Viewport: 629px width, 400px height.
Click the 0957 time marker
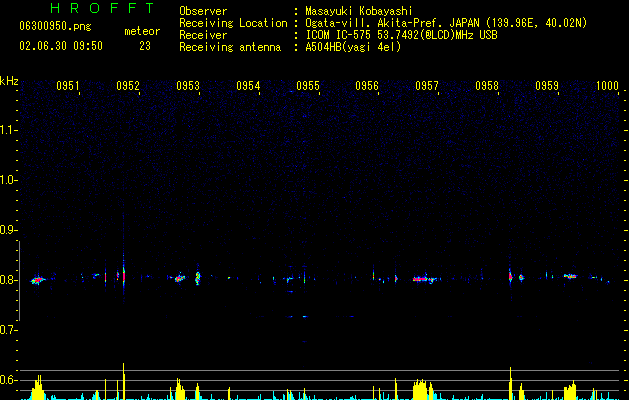(x=427, y=86)
